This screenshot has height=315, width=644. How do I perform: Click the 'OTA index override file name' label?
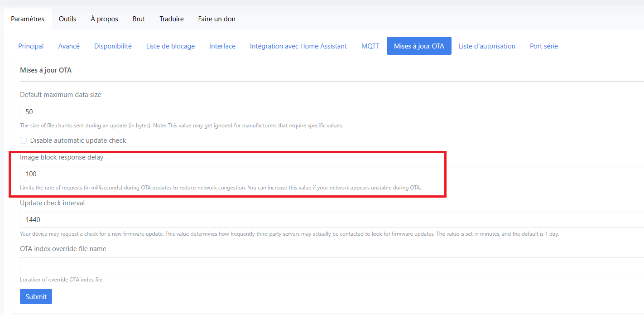pos(63,249)
